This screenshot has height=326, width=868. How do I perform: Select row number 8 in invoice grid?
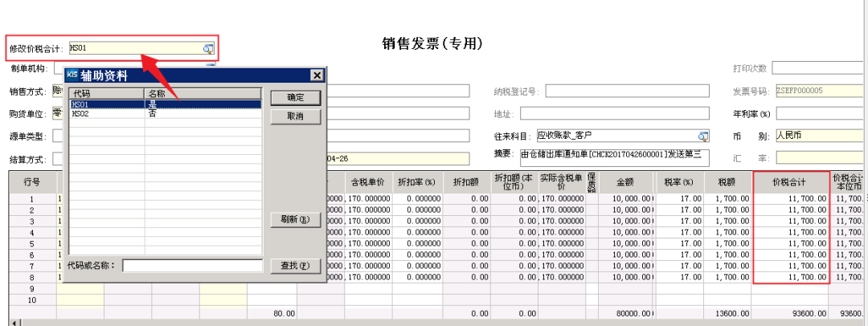click(32, 277)
